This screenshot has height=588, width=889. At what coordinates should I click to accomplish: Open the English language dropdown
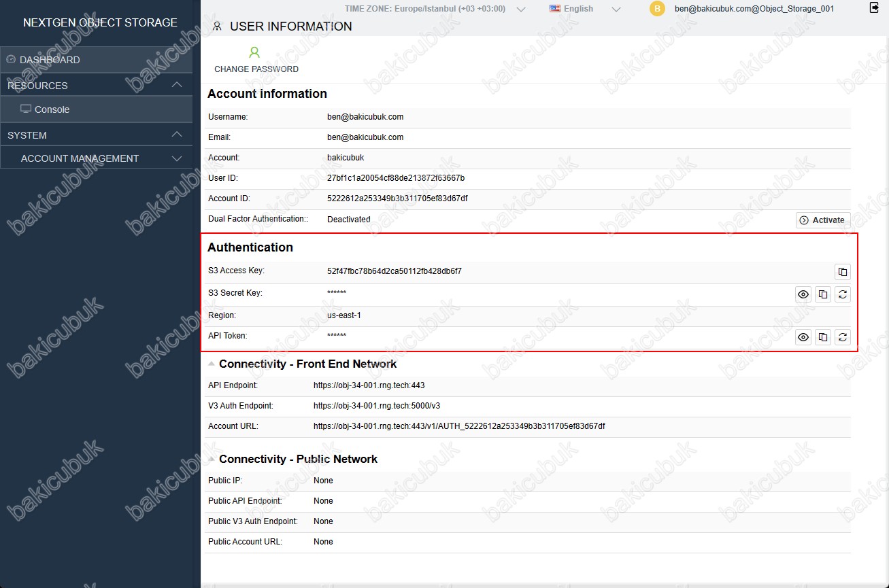pos(616,9)
